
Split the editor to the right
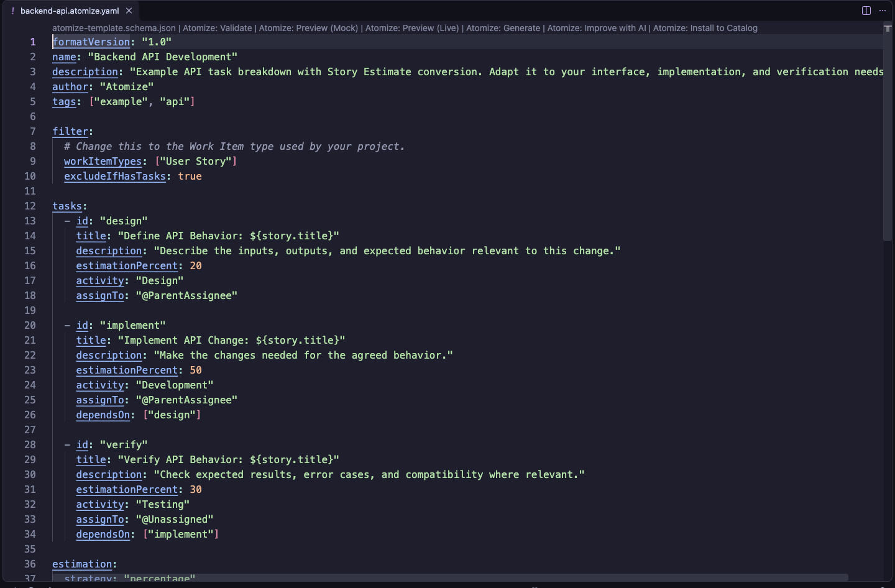pyautogui.click(x=866, y=11)
